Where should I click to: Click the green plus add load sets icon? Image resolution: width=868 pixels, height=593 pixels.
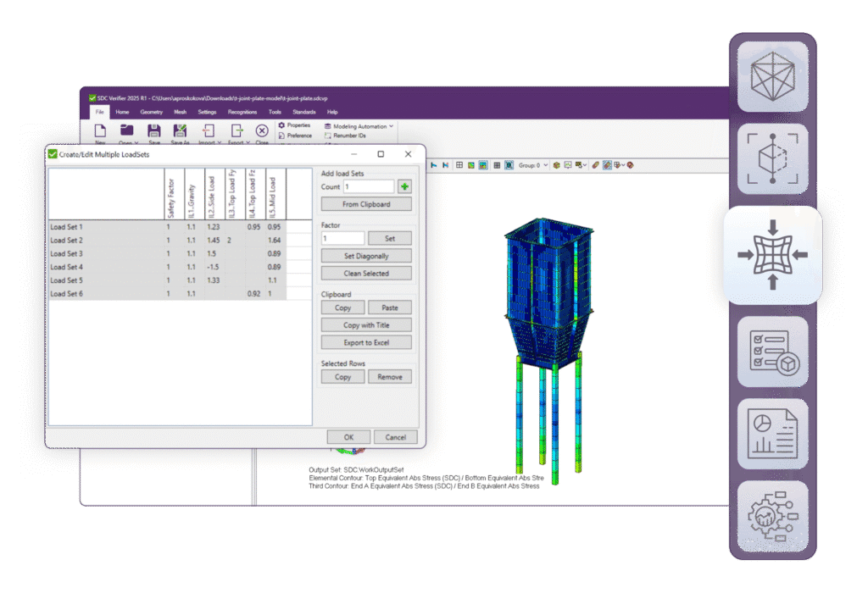click(x=405, y=186)
